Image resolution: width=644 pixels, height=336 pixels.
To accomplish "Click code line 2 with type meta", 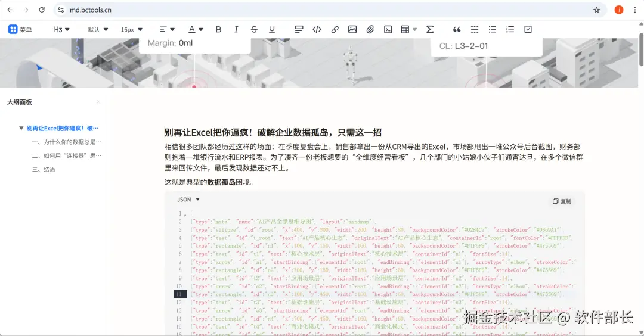I will point(283,222).
